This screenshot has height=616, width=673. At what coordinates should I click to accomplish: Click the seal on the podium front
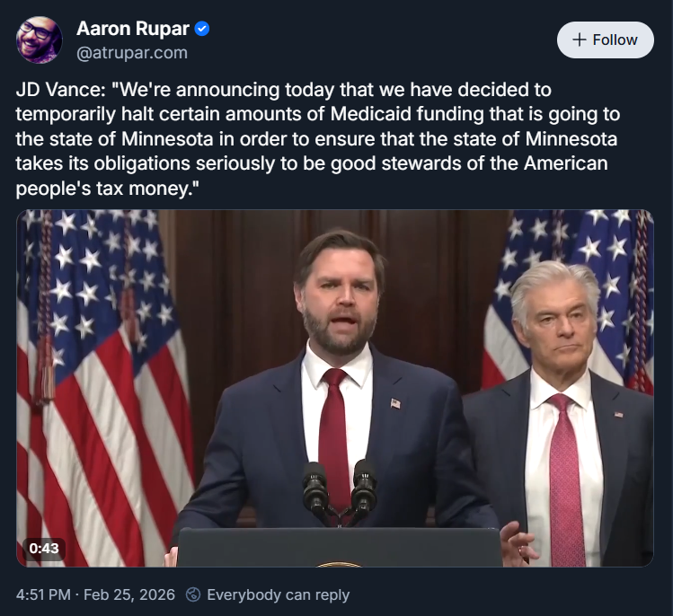pos(340,563)
